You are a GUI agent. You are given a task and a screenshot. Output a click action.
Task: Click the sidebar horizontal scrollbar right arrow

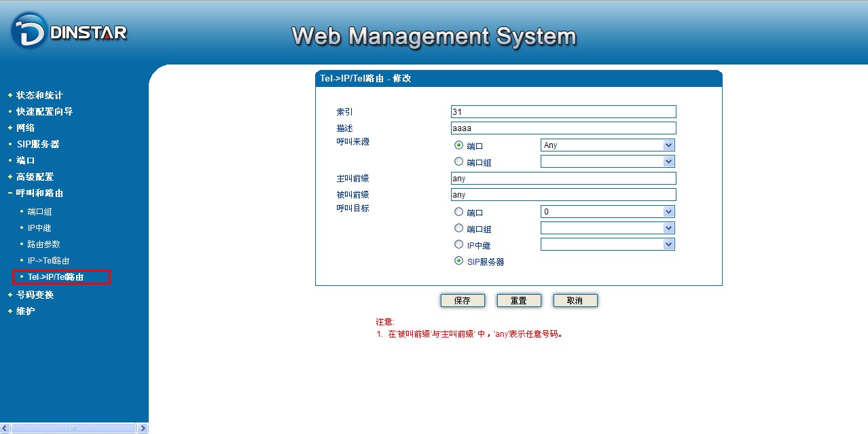coord(143,429)
